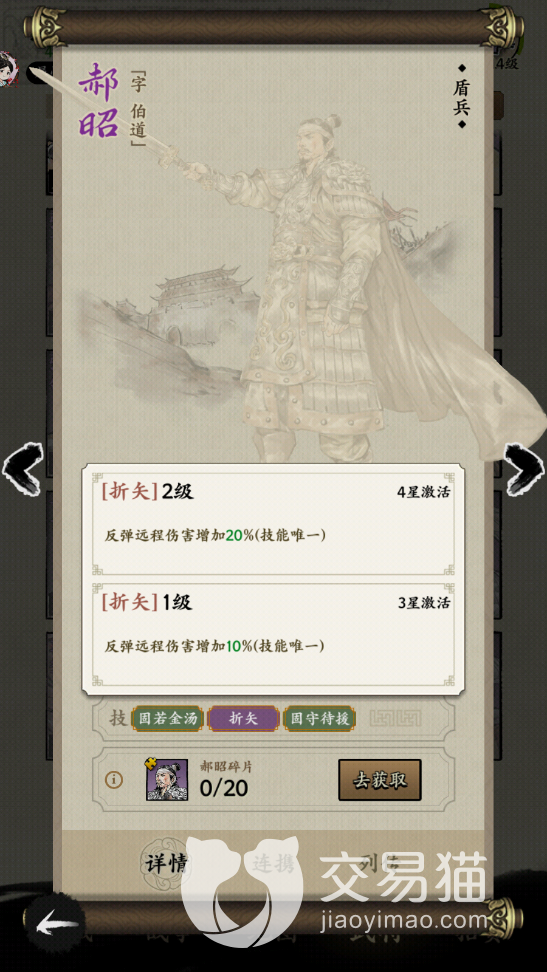Go to previous hero with left arrow
547x972 pixels.
(x=22, y=468)
